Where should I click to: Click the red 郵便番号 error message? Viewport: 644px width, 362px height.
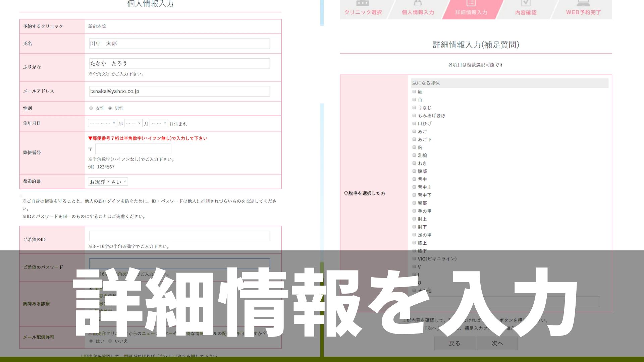pos(148,138)
